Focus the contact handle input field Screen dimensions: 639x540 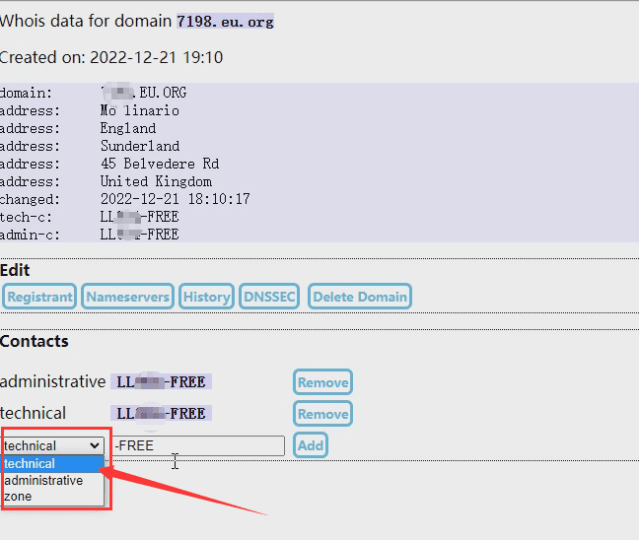click(x=198, y=446)
